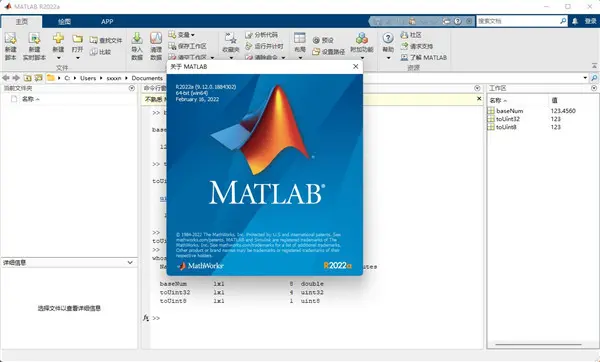This screenshot has width=600, height=362.
Task: Click 登录 (Sign In)
Action: 590,21
